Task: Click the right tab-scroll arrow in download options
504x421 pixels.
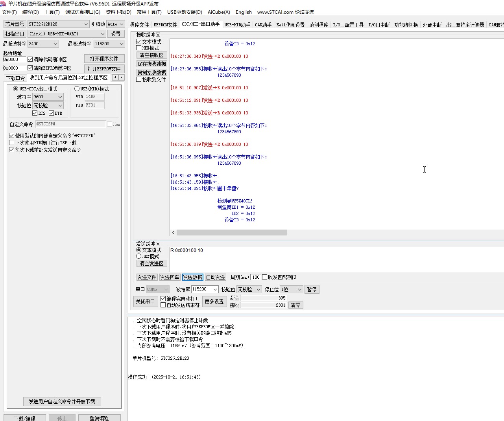Action: click(121, 77)
